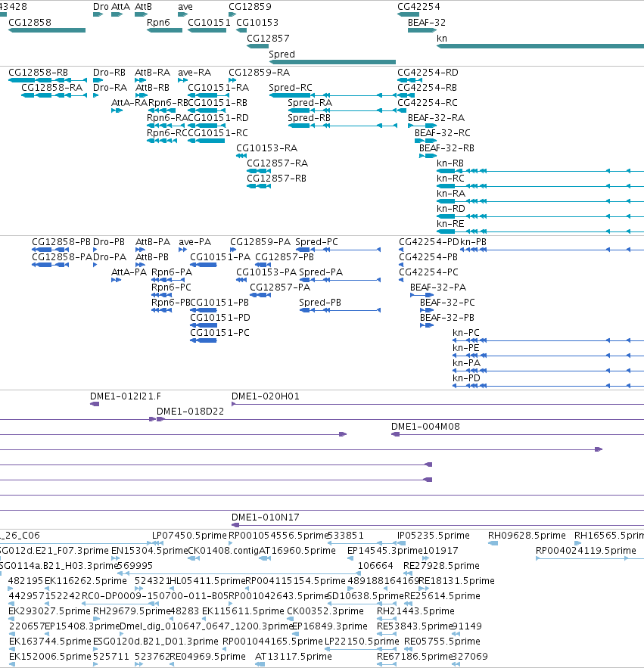The image size is (644, 668).
Task: Select transcript BEAF-32-RC
Action: pos(426,141)
